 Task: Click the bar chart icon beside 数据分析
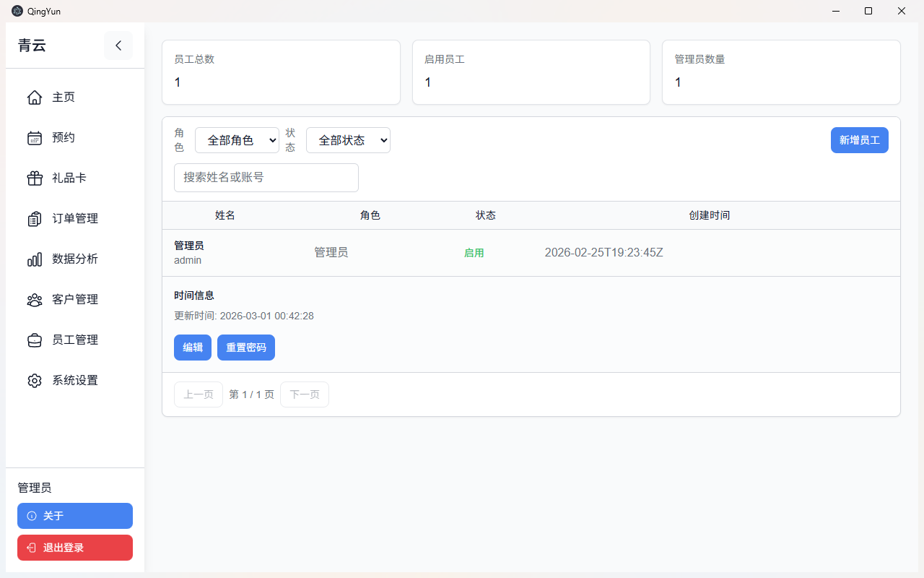tap(35, 259)
